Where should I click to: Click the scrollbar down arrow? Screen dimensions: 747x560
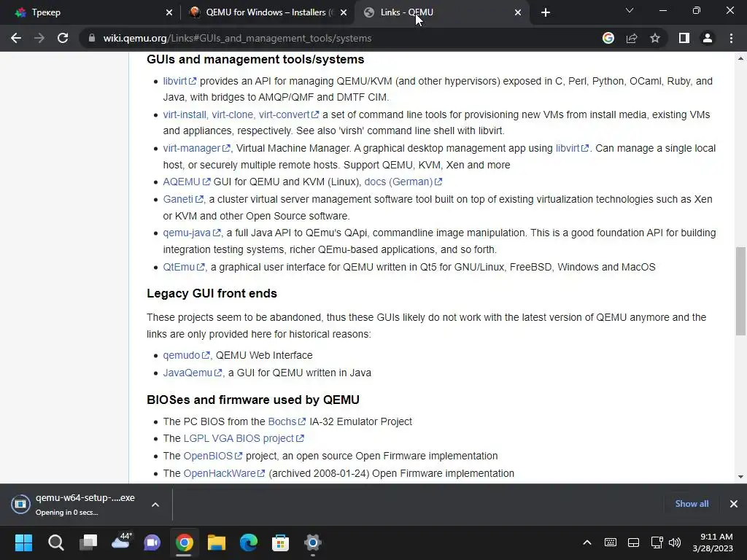[740, 476]
